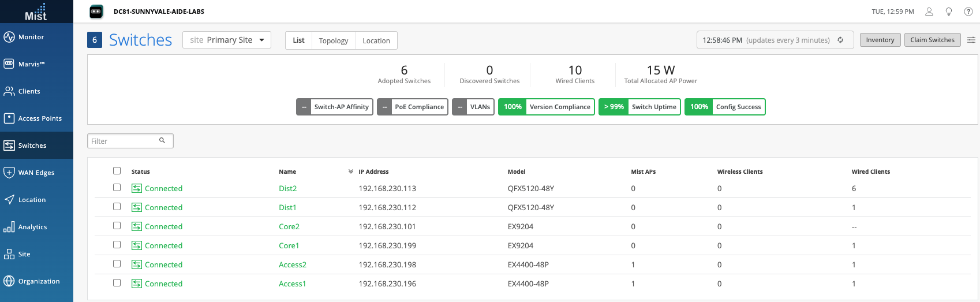Viewport: 980px width, 302px height.
Task: Click the search magnifier in the Filter box
Action: (162, 140)
